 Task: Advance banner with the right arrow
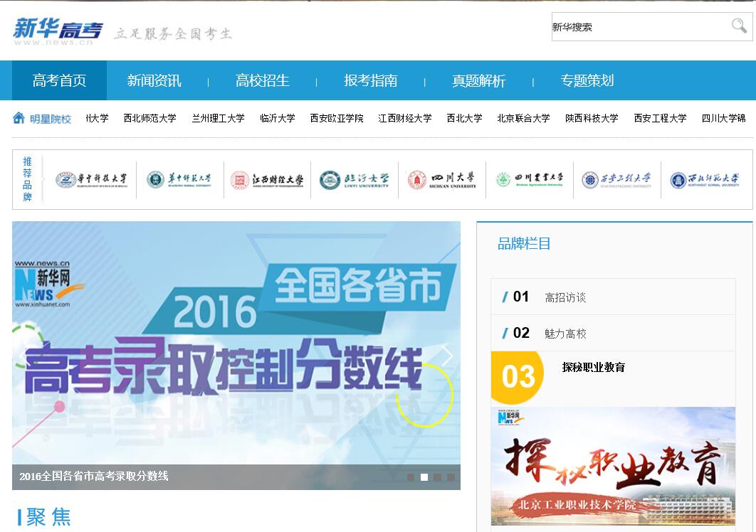446,356
